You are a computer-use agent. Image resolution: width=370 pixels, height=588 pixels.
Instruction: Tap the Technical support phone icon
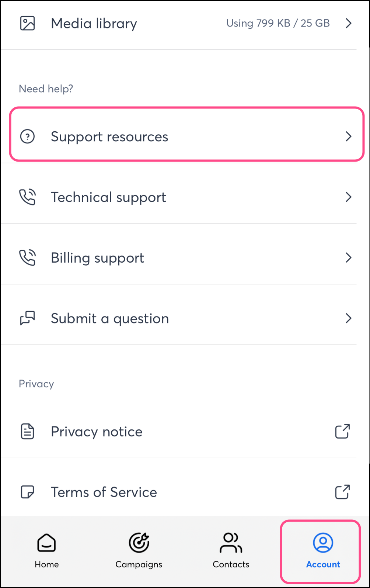pyautogui.click(x=27, y=197)
